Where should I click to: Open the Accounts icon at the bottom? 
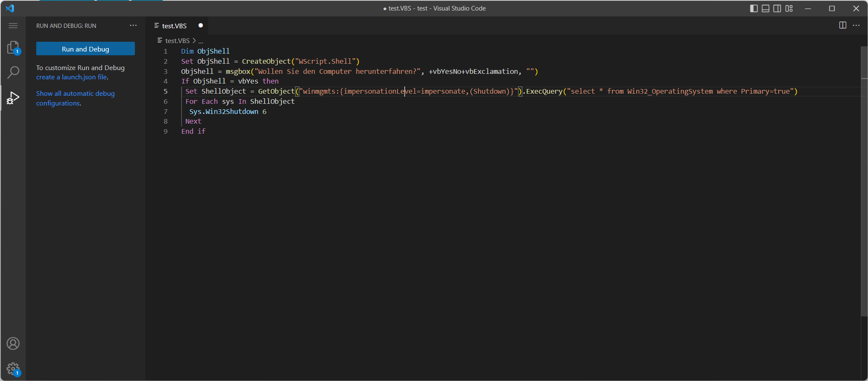coord(13,343)
